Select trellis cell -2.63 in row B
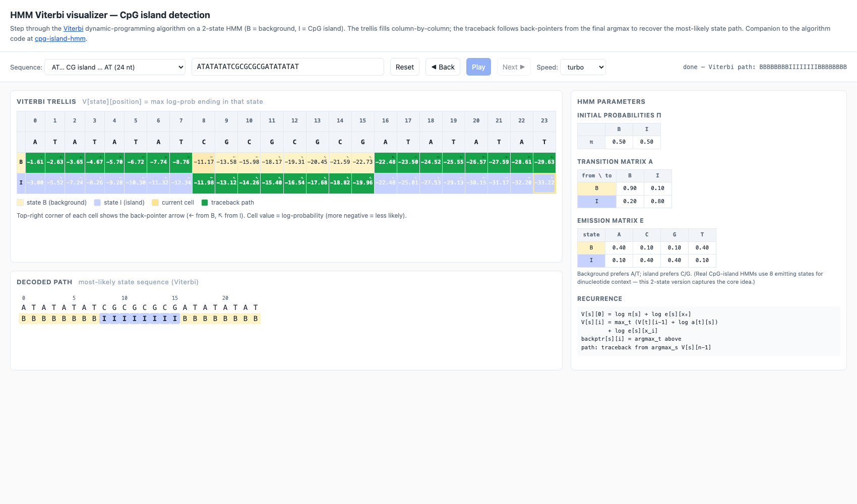Viewport: 857px width, 504px height. (55, 162)
